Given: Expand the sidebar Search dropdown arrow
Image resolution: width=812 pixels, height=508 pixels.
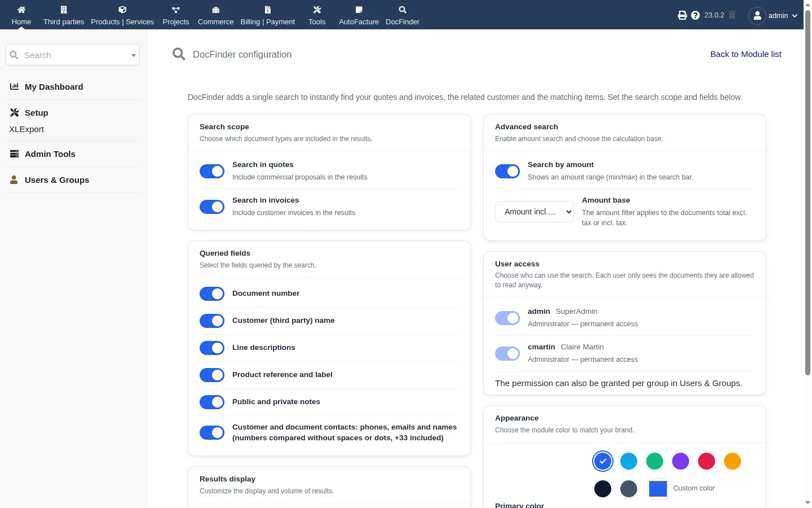Looking at the screenshot, I should (x=134, y=55).
